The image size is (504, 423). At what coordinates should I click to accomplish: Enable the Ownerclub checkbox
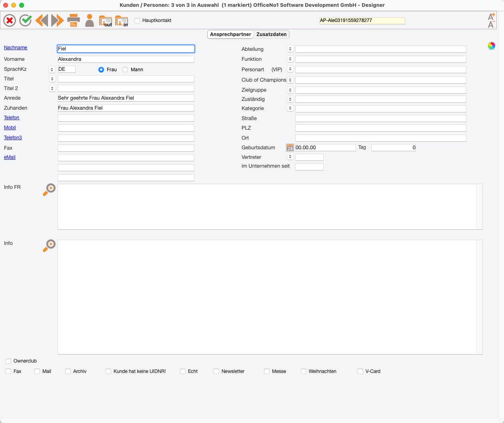8,361
